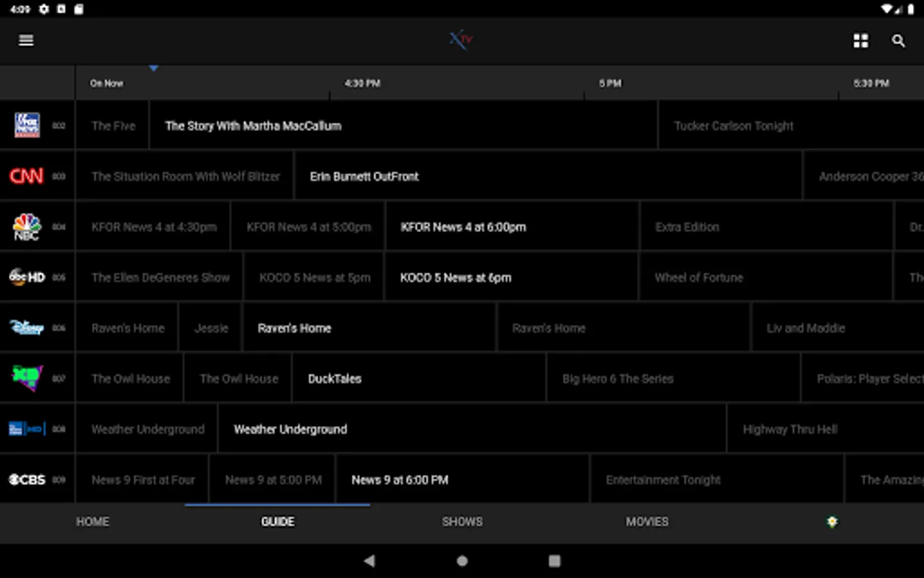This screenshot has height=578, width=924.
Task: Open the settings gear in status bar
Action: click(x=44, y=9)
